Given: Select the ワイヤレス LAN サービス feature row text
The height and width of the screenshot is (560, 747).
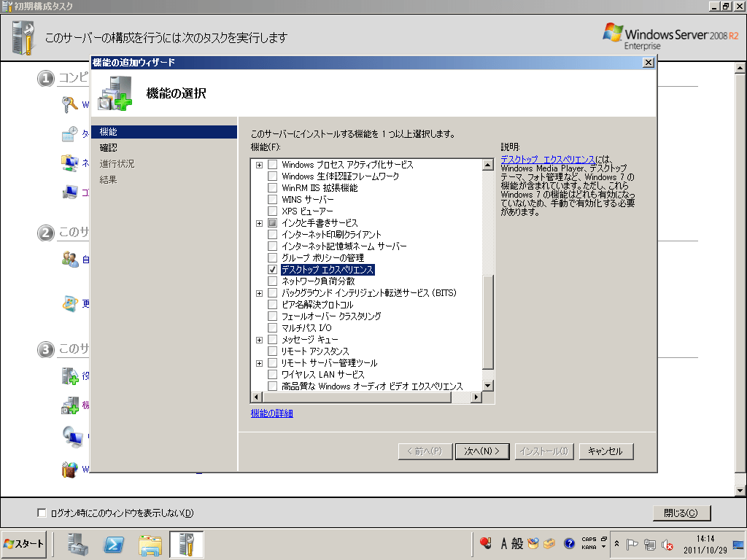Looking at the screenshot, I should coord(322,375).
